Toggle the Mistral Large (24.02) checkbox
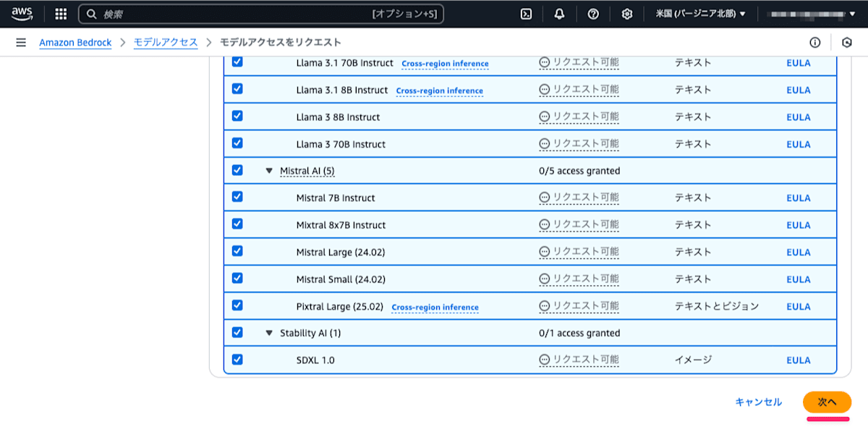 [237, 251]
